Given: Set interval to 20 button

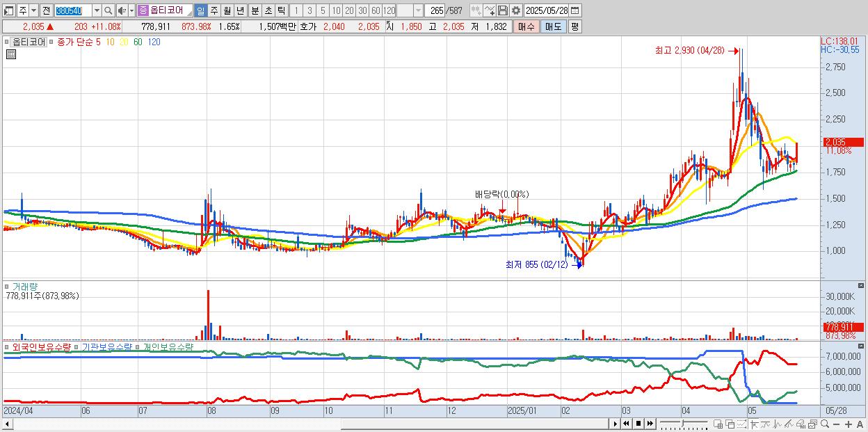Looking at the screenshot, I should [349, 10].
